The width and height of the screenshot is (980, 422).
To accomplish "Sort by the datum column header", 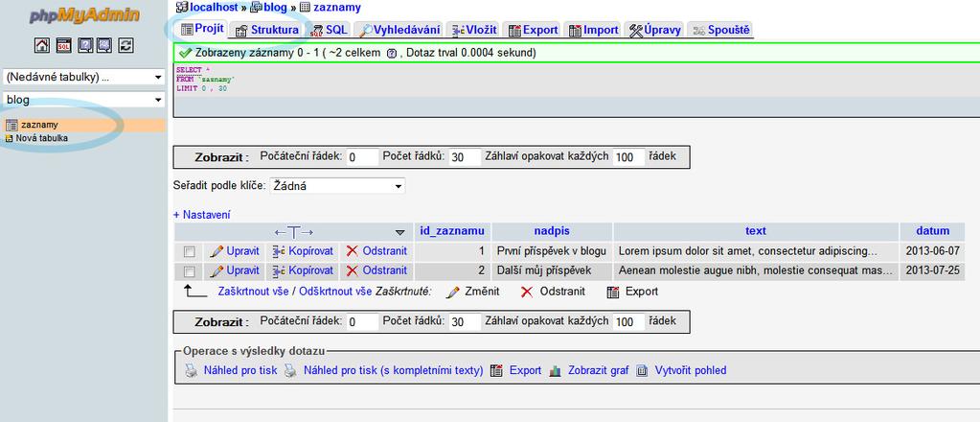I will (x=932, y=231).
